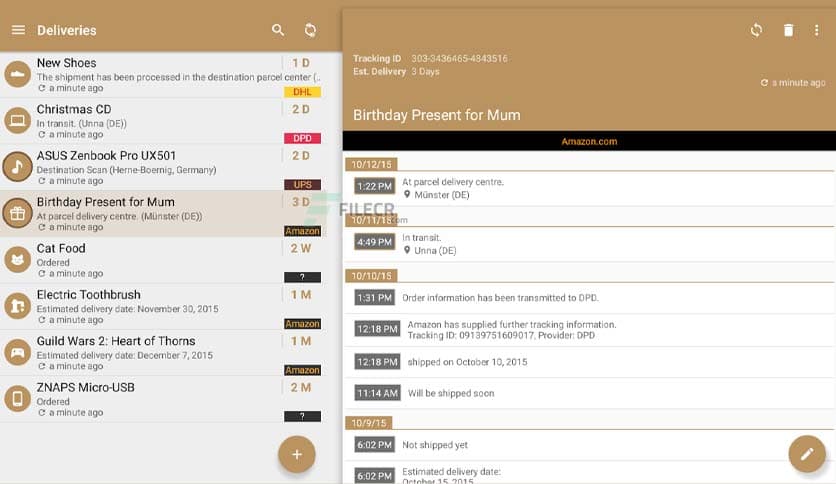The width and height of the screenshot is (836, 484).
Task: Refresh the Birthday Present delivery details
Action: (756, 30)
